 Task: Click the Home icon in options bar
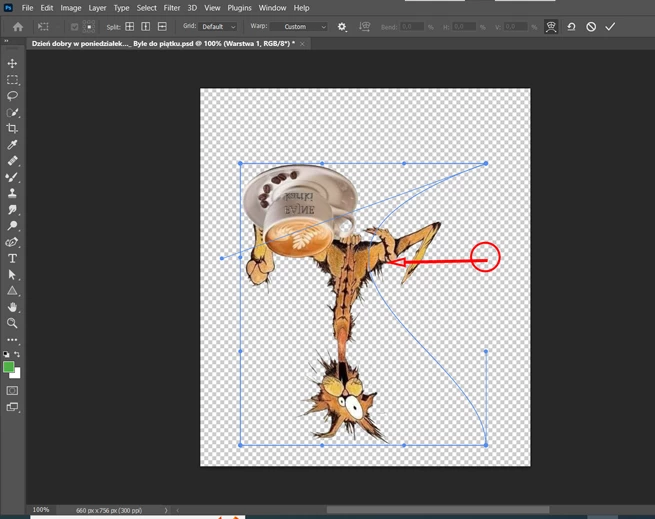[x=18, y=27]
